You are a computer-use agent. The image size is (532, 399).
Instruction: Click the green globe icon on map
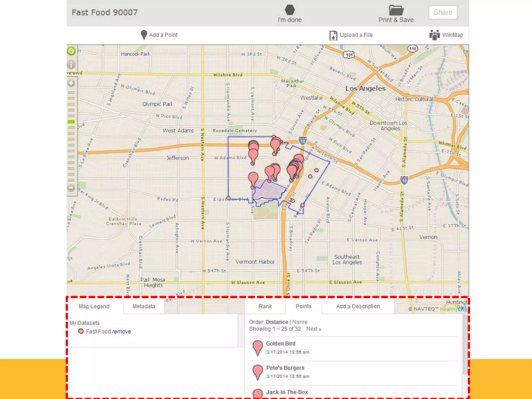pos(71,51)
